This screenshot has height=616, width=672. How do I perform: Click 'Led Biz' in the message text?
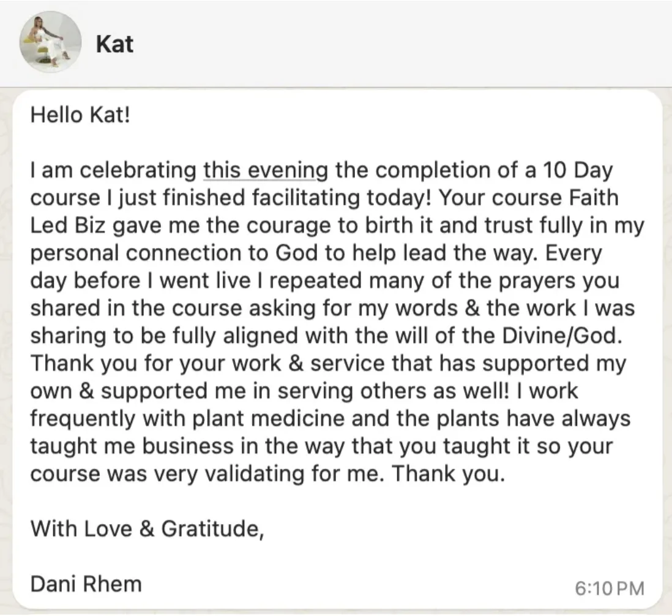tap(68, 225)
